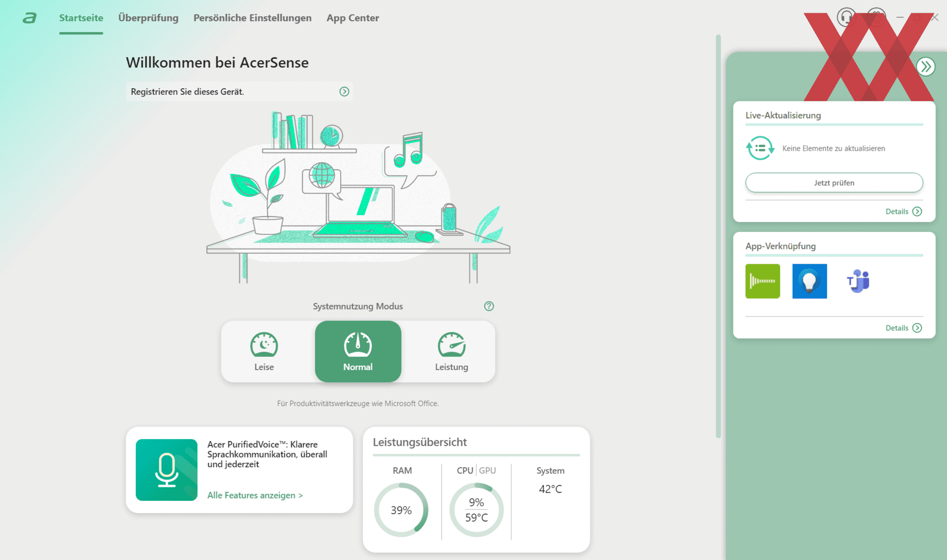Screen dimensions: 947x560
Task: Open Persönliche Einstellungen tab
Action: point(253,18)
